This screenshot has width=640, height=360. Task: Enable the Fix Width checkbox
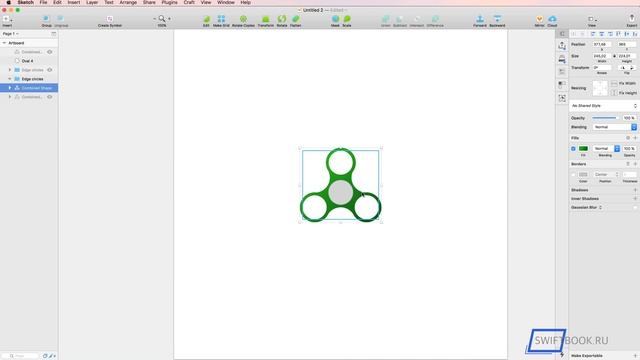coord(614,83)
